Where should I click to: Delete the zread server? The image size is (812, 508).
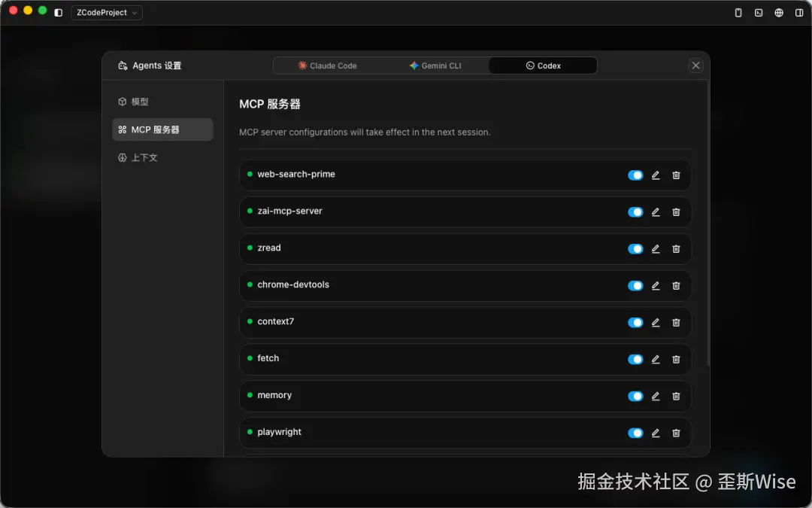(x=676, y=249)
